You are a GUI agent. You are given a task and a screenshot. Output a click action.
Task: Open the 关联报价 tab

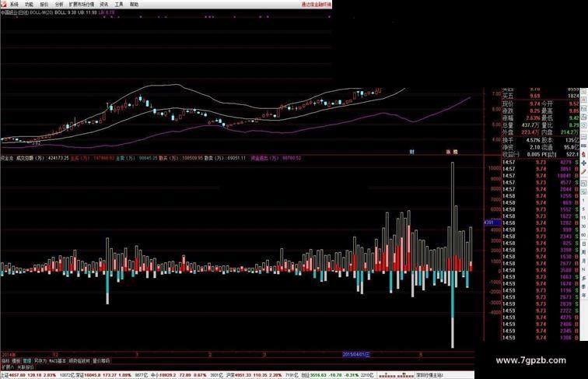coord(26,367)
